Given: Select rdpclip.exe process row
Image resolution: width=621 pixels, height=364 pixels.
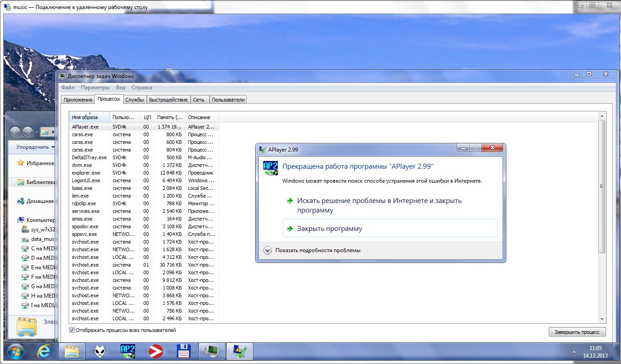Looking at the screenshot, I should coord(144,203).
